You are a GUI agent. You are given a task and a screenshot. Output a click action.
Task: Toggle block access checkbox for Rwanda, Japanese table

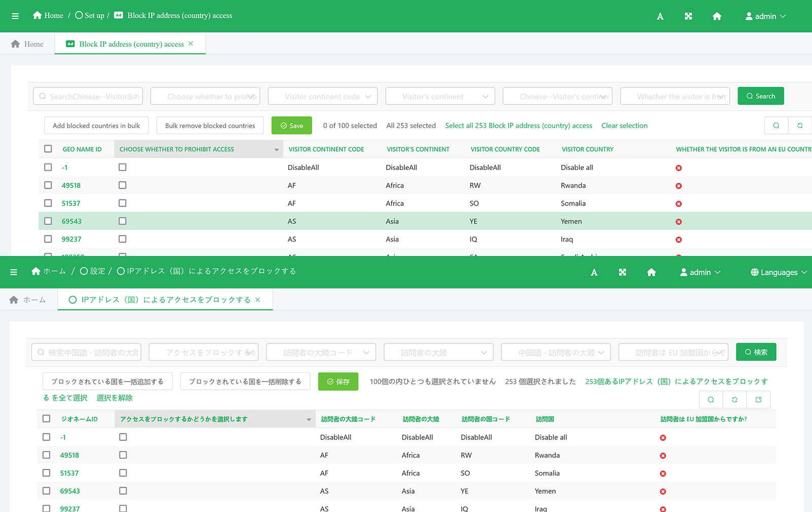click(123, 455)
